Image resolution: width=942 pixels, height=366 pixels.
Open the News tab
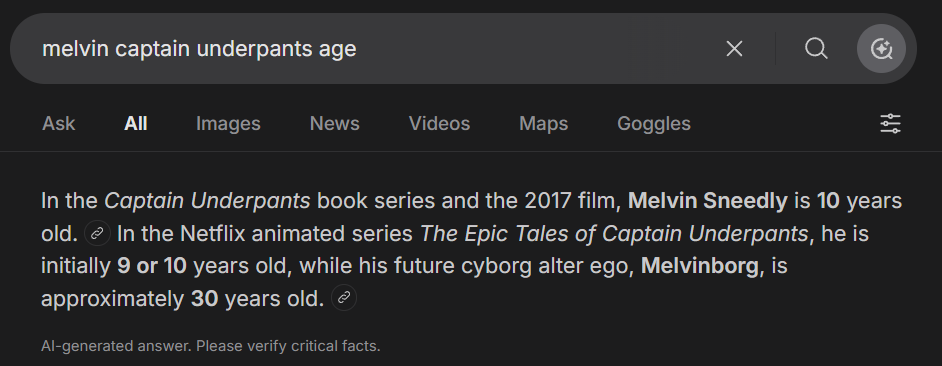coord(335,124)
